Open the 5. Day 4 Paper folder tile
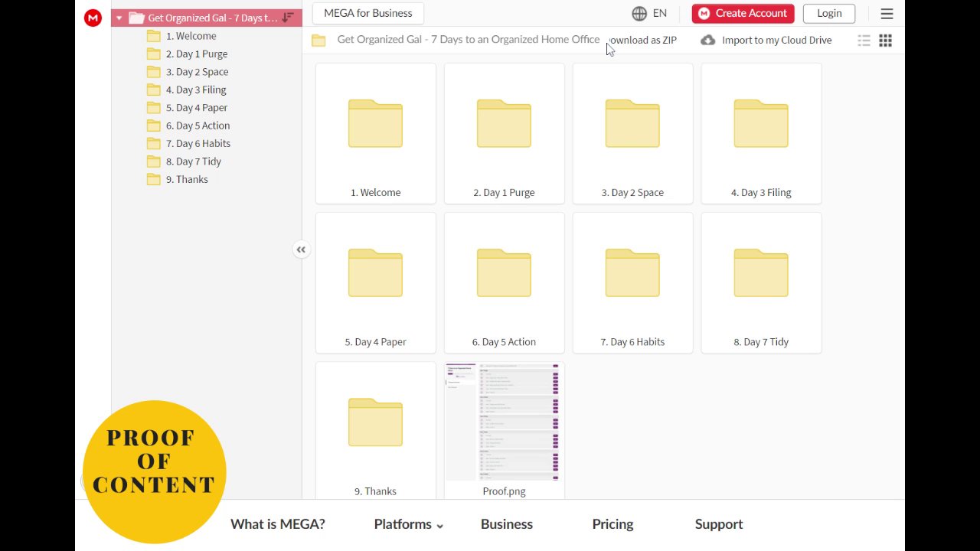 [375, 282]
